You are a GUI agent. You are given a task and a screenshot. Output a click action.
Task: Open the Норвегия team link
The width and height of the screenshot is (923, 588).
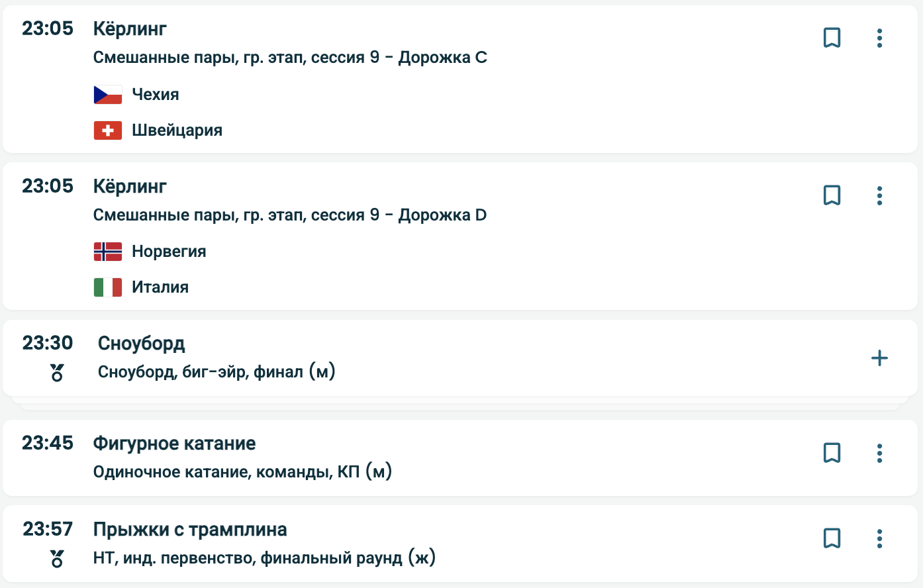click(169, 252)
